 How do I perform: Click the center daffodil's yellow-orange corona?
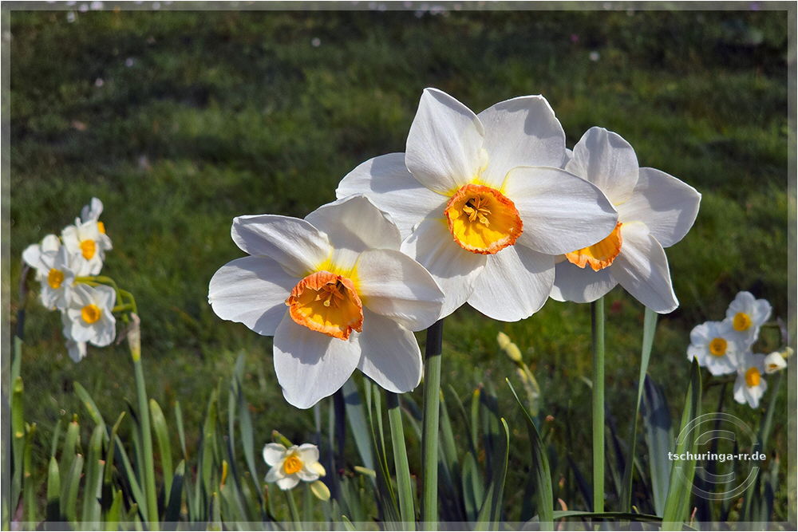point(483,219)
